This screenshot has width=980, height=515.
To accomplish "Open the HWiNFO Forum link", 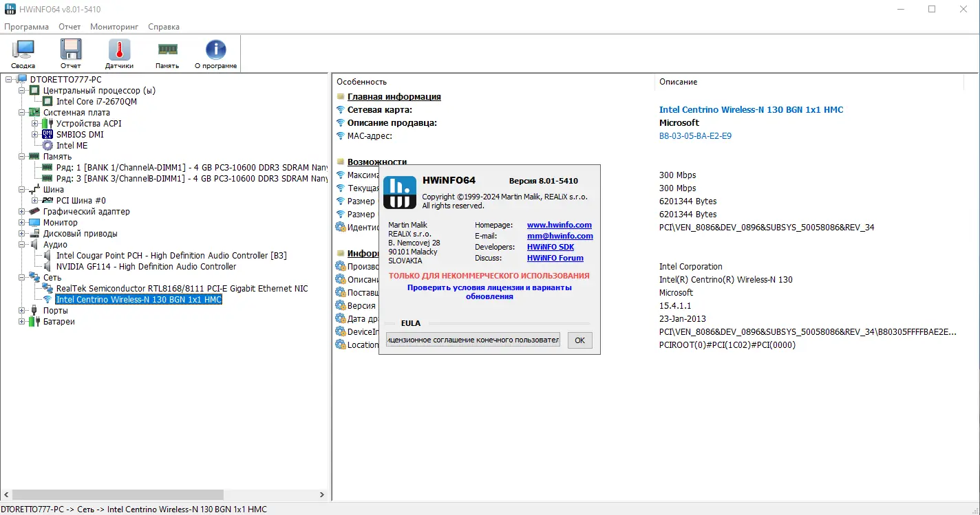I will point(555,258).
